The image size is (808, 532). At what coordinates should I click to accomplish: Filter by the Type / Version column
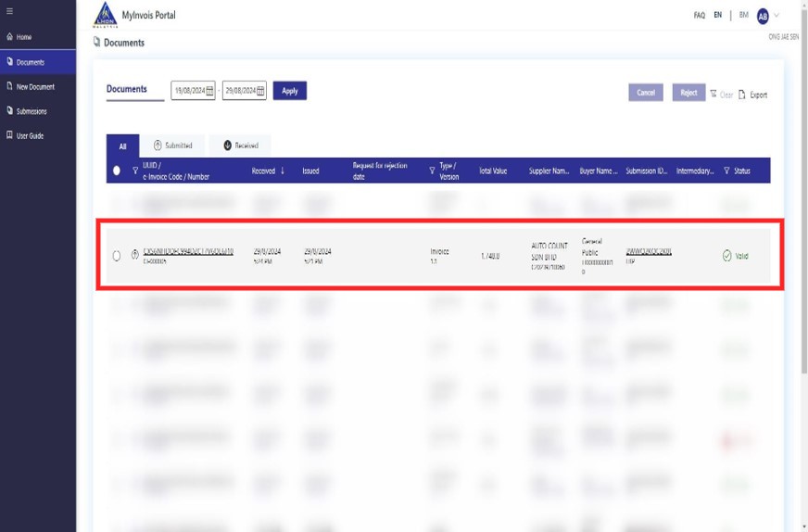[x=432, y=171]
